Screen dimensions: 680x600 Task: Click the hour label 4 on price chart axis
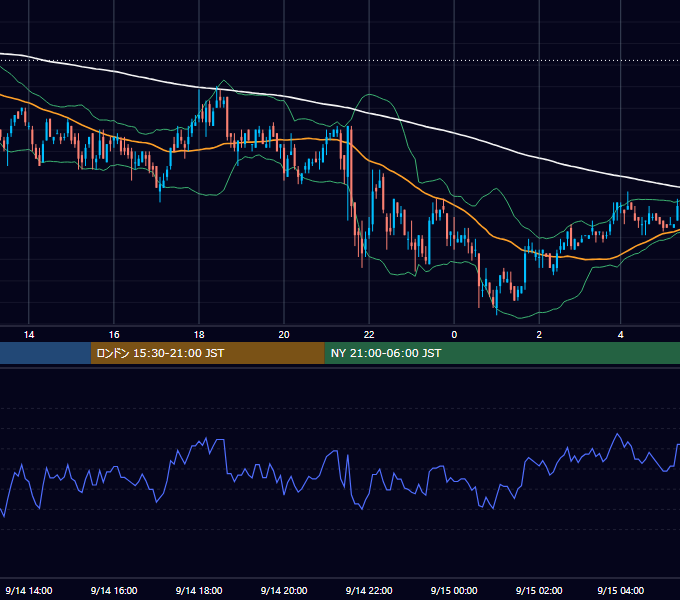(x=621, y=335)
